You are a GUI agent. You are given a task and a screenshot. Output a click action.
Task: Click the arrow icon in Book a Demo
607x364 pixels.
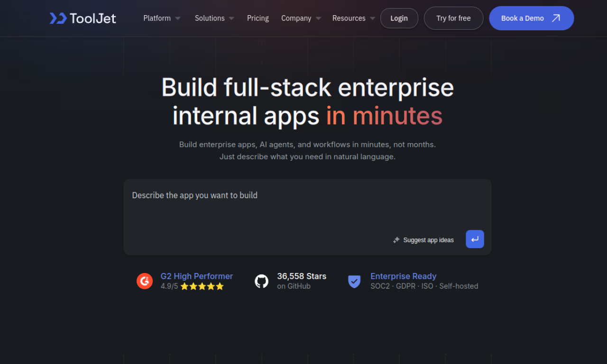(x=556, y=18)
